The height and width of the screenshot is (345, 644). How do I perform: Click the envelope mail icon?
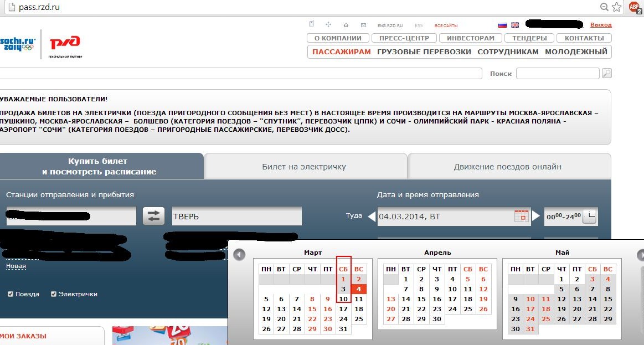pyautogui.click(x=363, y=25)
